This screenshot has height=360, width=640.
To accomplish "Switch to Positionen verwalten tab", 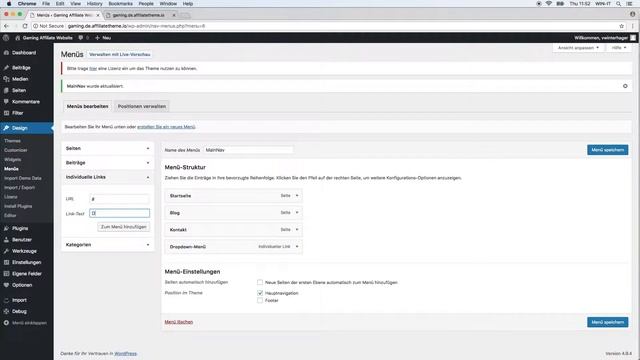I will click(x=142, y=106).
